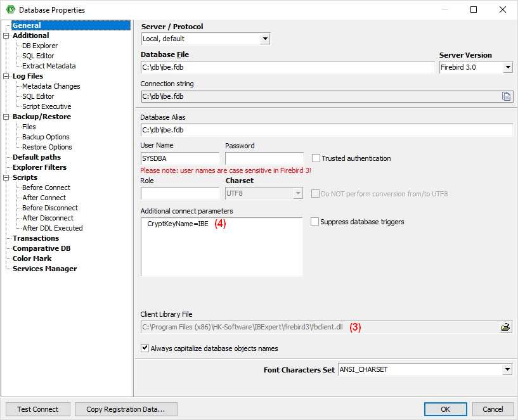Collapse the Additional tree node
The width and height of the screenshot is (518, 420).
coord(6,35)
